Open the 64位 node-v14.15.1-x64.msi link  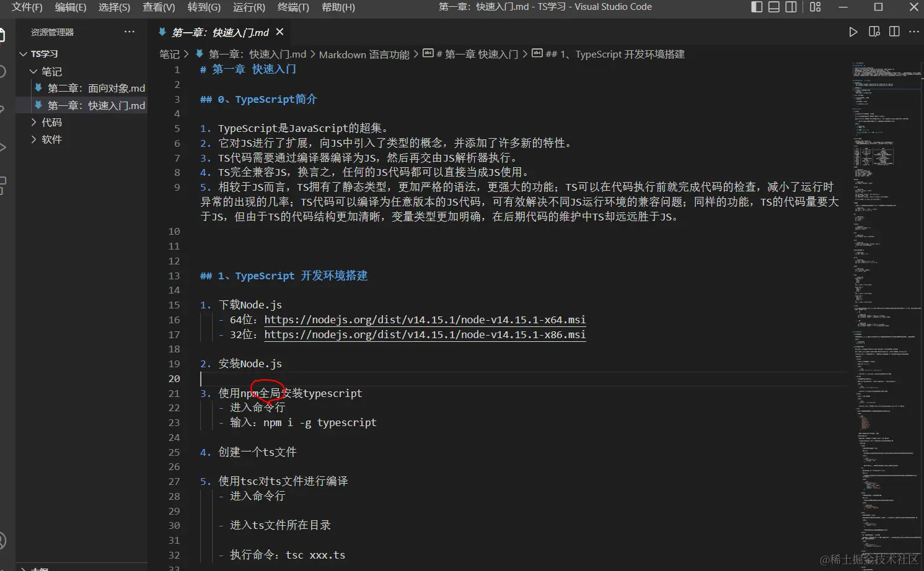pos(425,320)
